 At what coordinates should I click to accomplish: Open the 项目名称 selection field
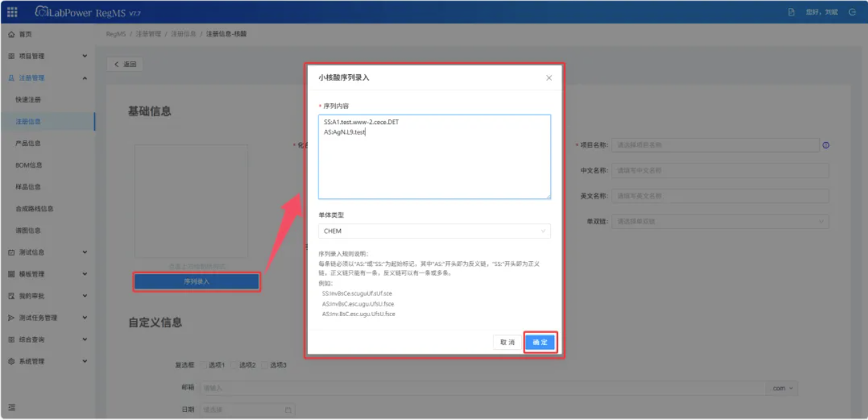point(715,145)
